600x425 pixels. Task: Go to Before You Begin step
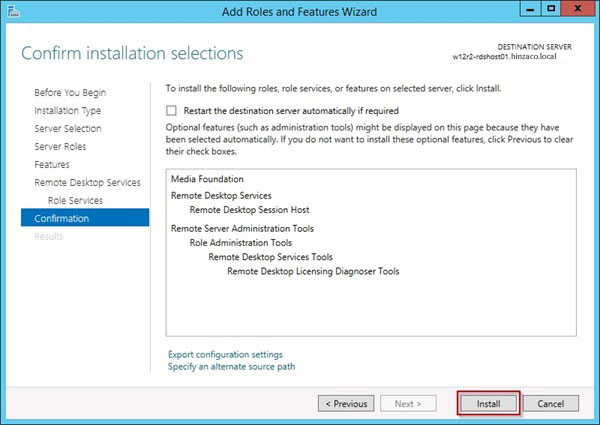(x=69, y=93)
